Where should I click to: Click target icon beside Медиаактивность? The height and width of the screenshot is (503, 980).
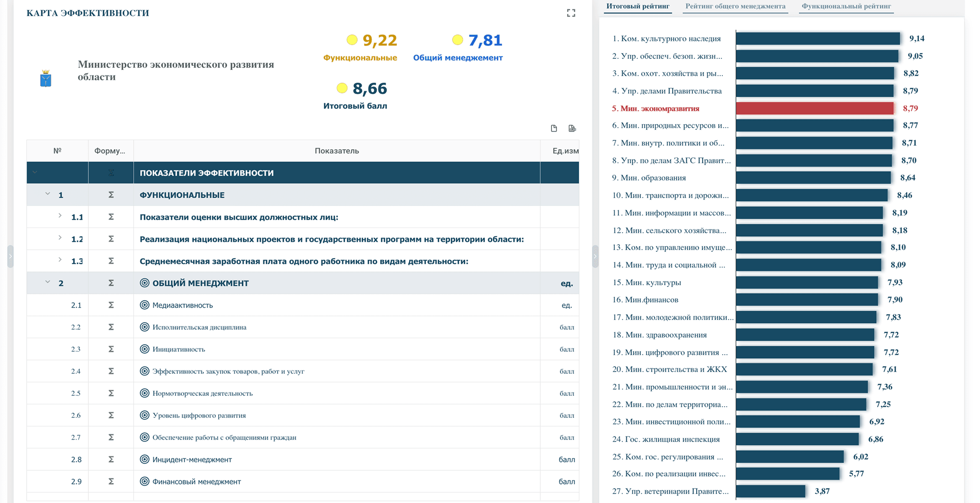[144, 305]
